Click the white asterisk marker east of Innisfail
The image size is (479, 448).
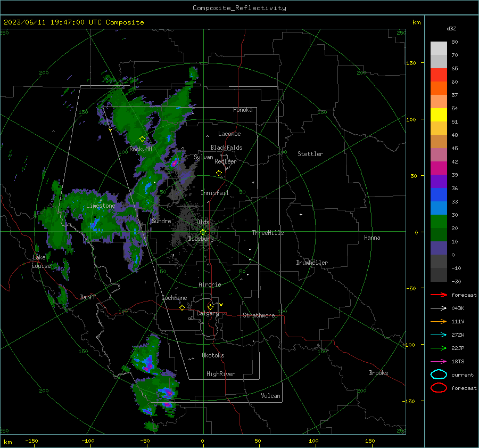pos(253,183)
